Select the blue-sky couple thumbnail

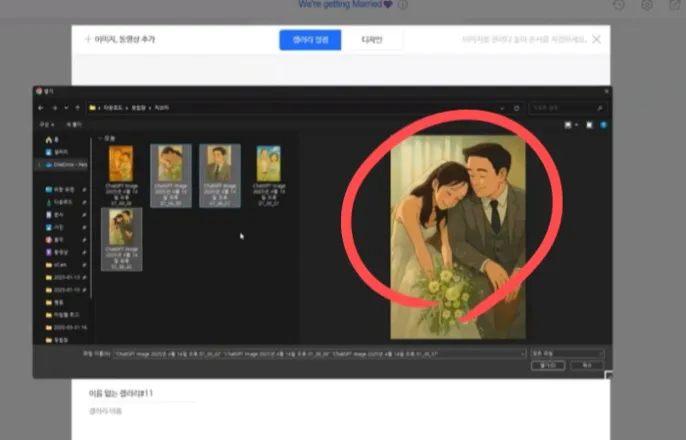pos(269,164)
